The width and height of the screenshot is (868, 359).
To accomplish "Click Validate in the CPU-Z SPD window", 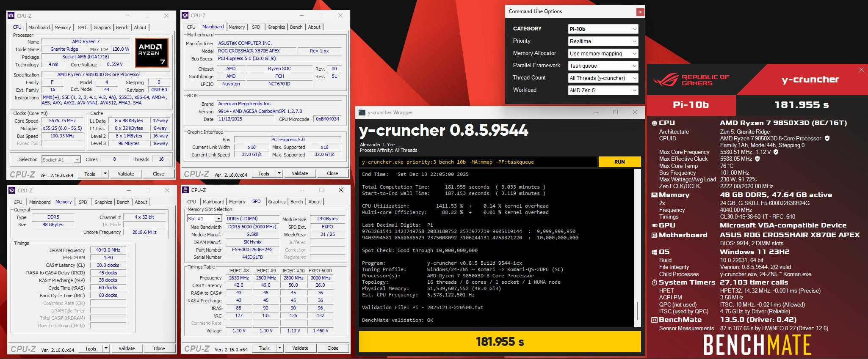I will [300, 348].
